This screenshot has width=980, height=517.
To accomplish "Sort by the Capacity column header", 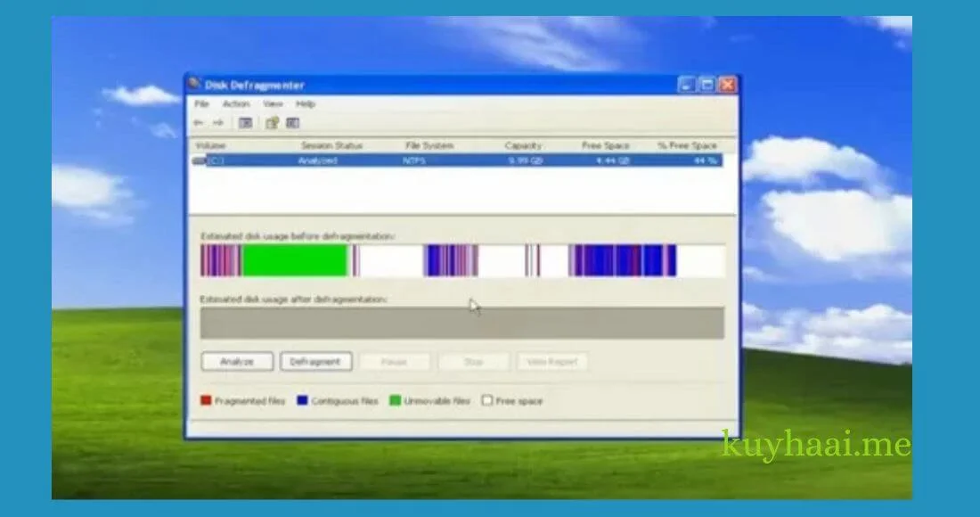I will coord(523,145).
